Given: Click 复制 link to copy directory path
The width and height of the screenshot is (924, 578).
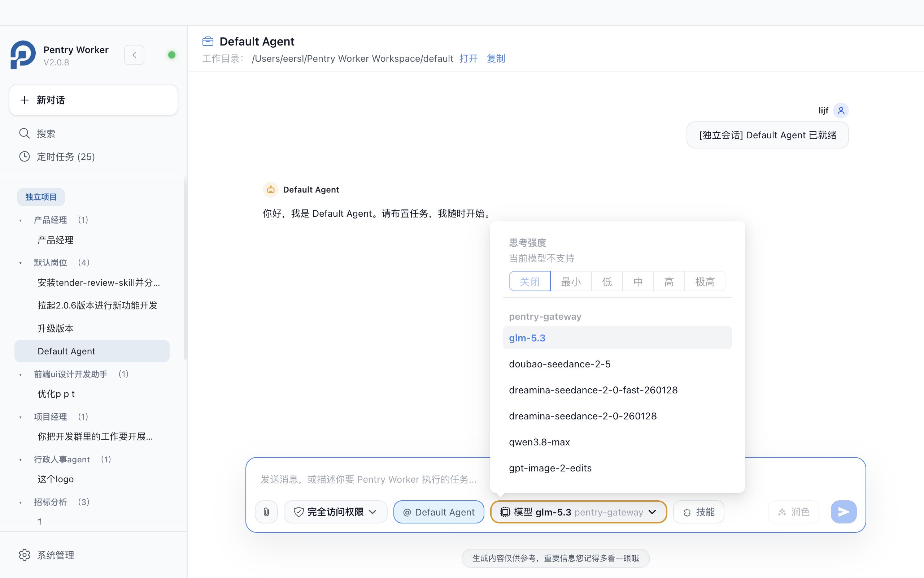Looking at the screenshot, I should [x=496, y=59].
